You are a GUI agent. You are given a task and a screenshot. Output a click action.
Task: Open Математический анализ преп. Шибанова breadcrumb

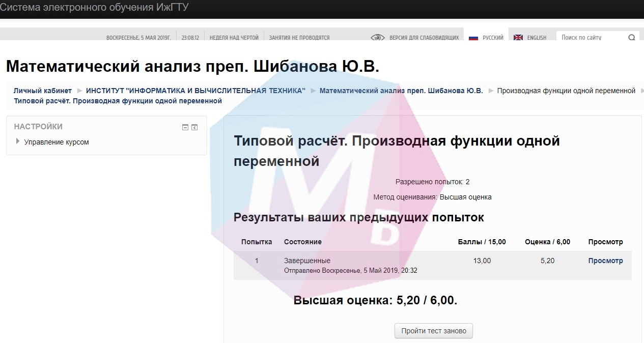(x=401, y=91)
